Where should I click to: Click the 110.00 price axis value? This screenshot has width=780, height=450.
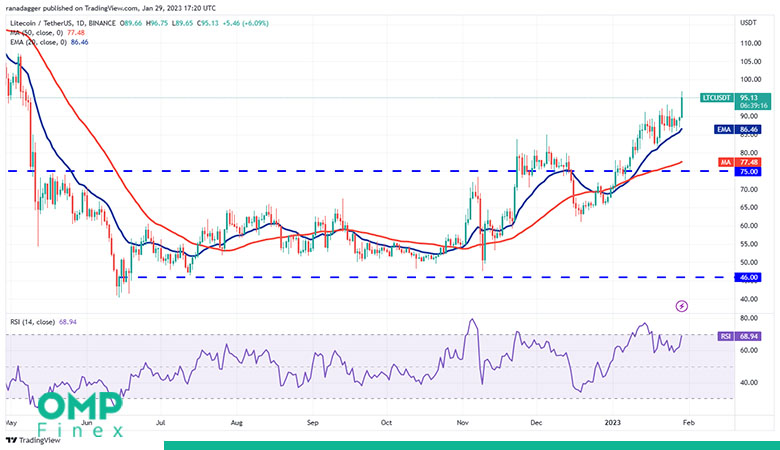pos(750,43)
